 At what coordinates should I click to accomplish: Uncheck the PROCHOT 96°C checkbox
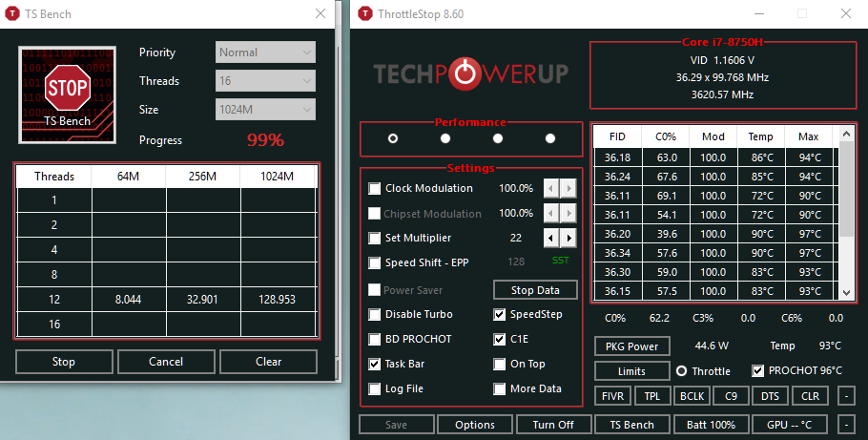(758, 370)
